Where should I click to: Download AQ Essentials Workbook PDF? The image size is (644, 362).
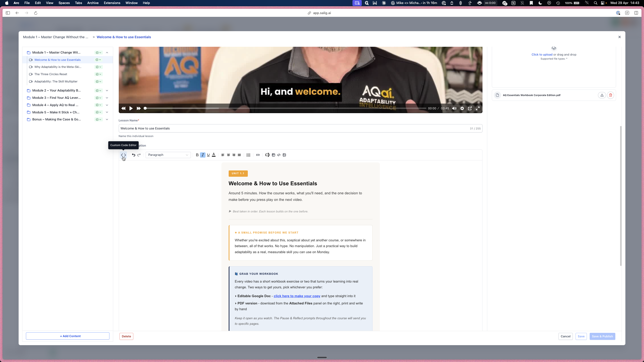(602, 95)
